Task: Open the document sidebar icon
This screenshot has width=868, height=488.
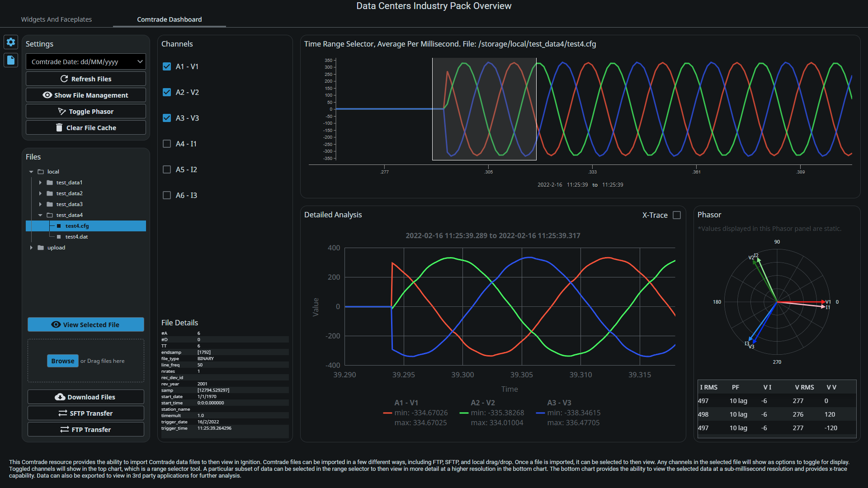Action: tap(11, 60)
